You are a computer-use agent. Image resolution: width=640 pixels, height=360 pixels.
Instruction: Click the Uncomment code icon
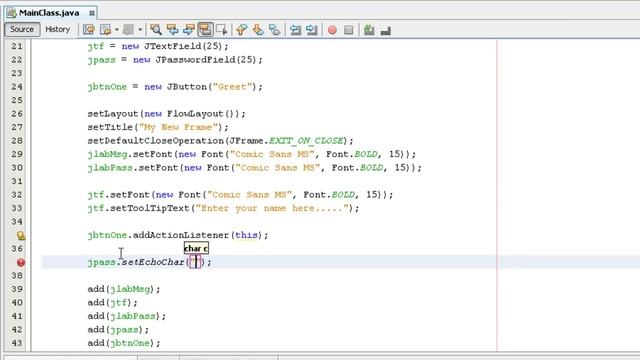(x=386, y=30)
